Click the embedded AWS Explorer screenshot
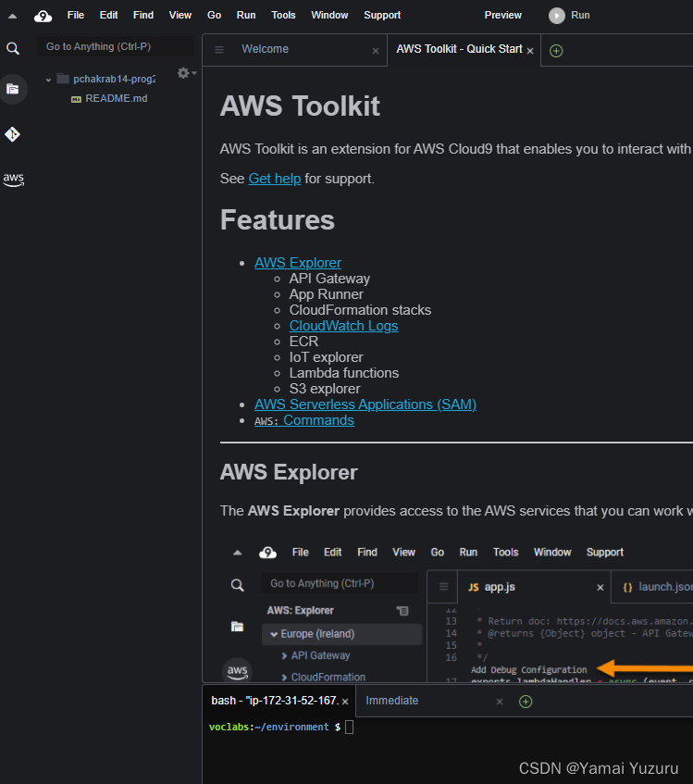Image resolution: width=693 pixels, height=784 pixels. [x=456, y=612]
